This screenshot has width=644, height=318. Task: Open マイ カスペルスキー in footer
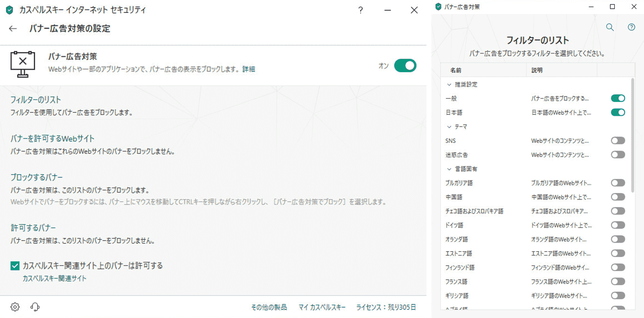tap(322, 307)
